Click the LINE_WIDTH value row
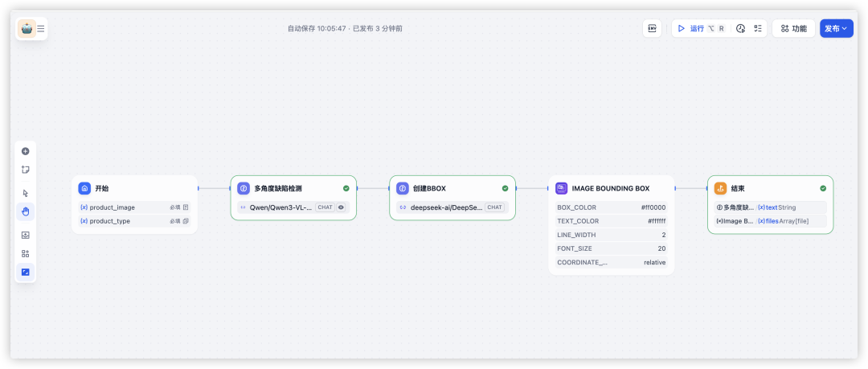Viewport: 868px width, 369px height. click(x=612, y=235)
